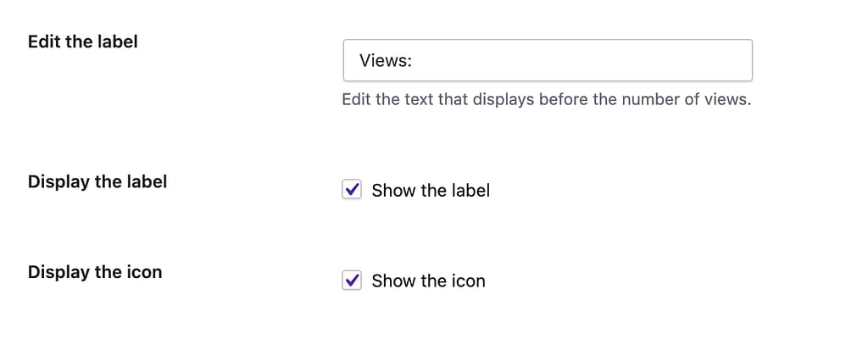Viewport: 868px width, 339px height.
Task: Click the 'Show the label' checkbox text
Action: [431, 191]
